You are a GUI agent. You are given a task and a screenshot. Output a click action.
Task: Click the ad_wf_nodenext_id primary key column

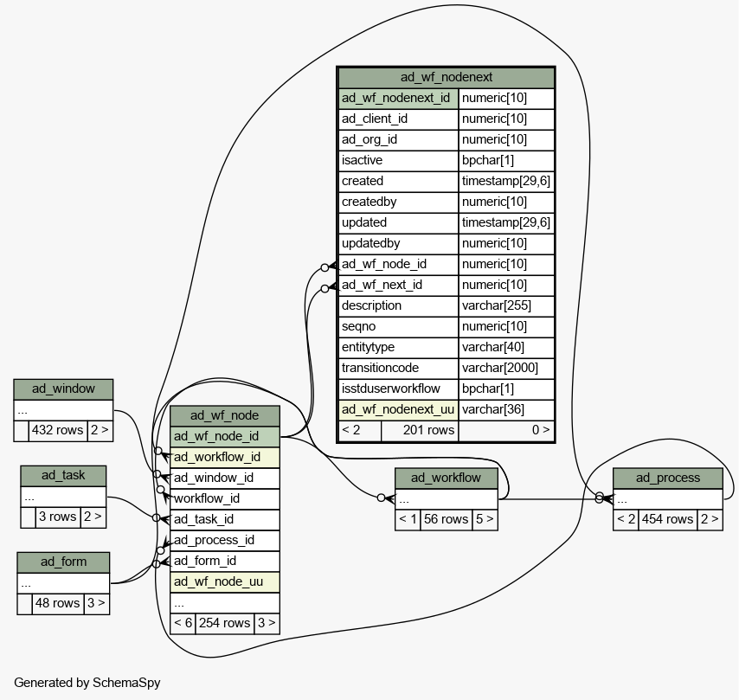point(397,98)
